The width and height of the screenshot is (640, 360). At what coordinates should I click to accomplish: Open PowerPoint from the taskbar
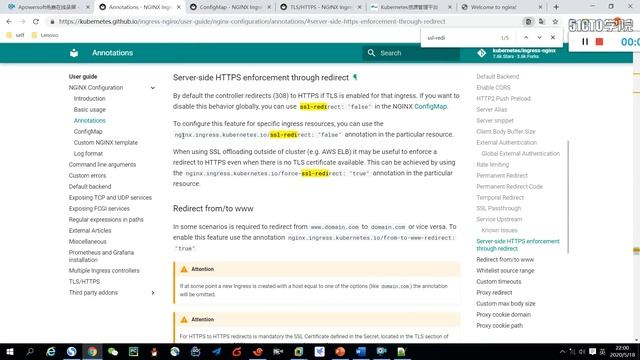pos(340,351)
